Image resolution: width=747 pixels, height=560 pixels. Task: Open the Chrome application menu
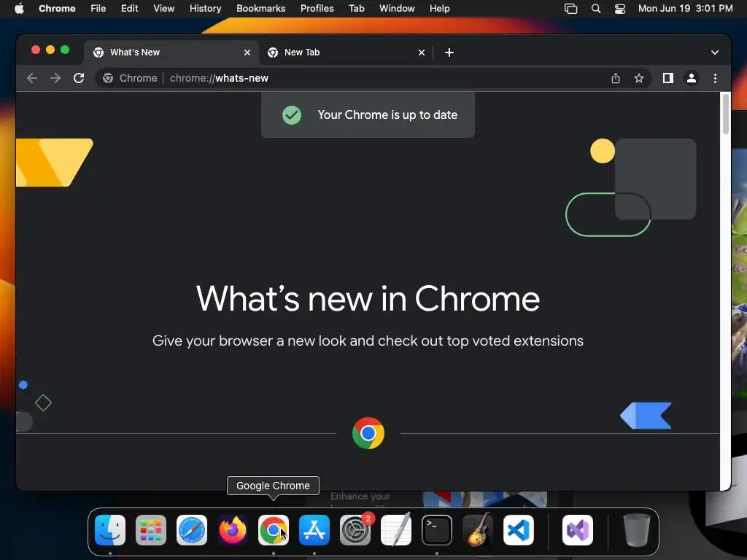pos(57,9)
